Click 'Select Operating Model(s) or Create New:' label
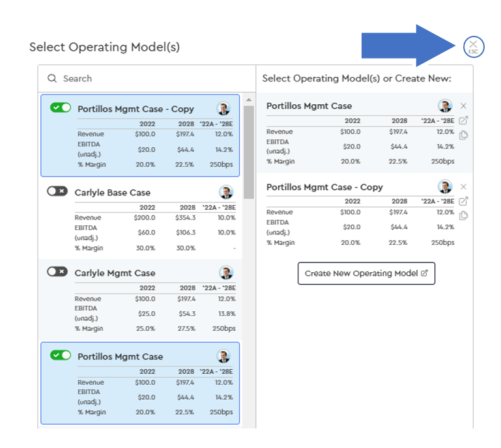 point(356,78)
